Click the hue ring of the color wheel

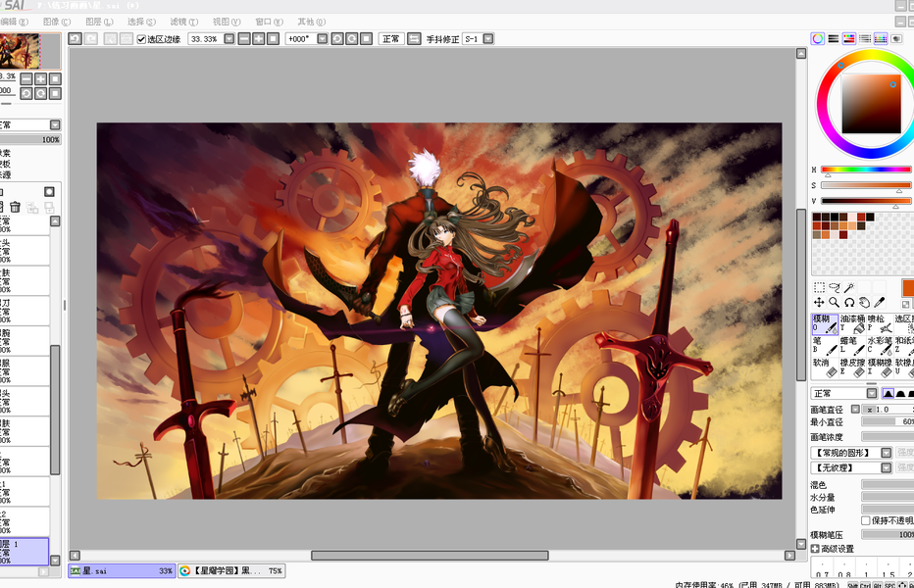coord(824,104)
